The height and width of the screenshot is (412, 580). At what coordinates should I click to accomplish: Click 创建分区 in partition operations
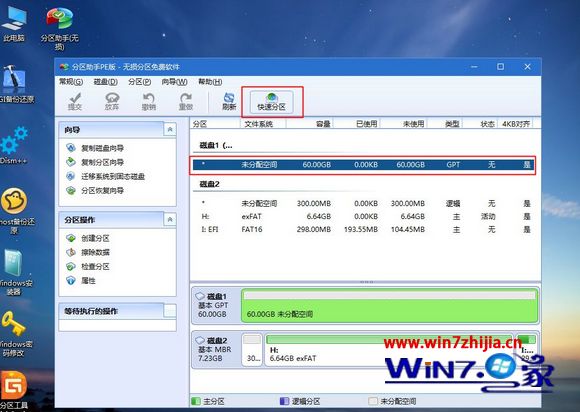(95, 238)
